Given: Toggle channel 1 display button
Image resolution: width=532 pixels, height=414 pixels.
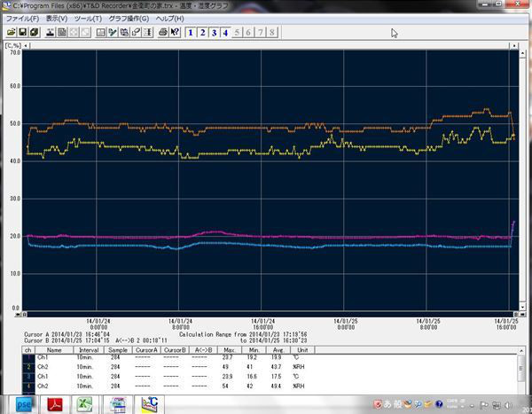Looking at the screenshot, I should 191,33.
